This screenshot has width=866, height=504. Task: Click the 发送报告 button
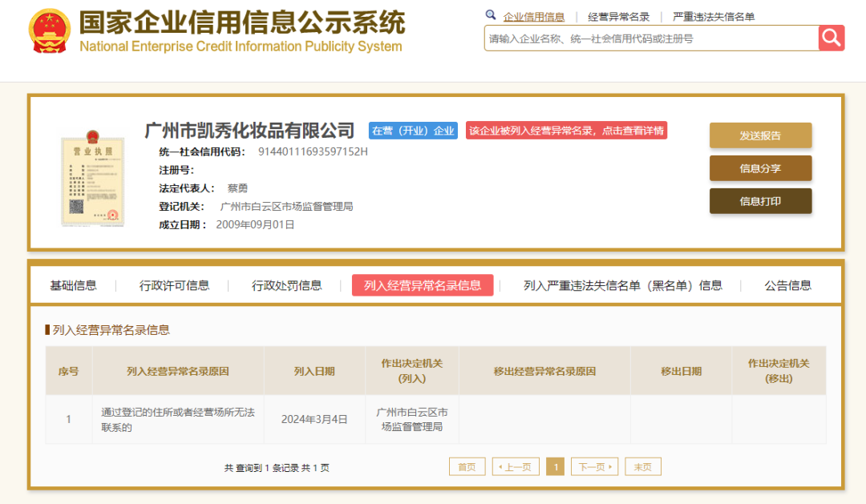pos(760,135)
